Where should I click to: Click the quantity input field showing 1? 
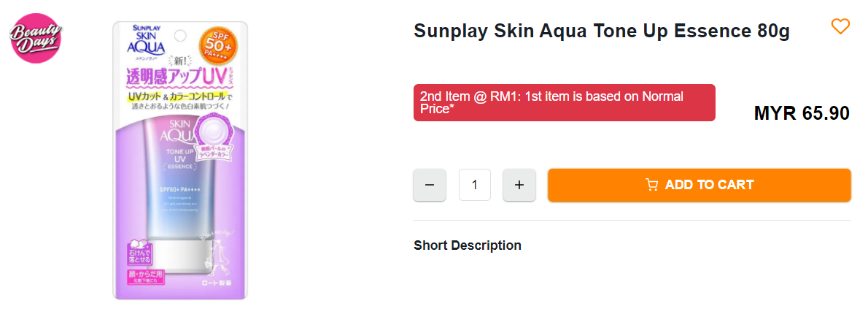pyautogui.click(x=475, y=185)
